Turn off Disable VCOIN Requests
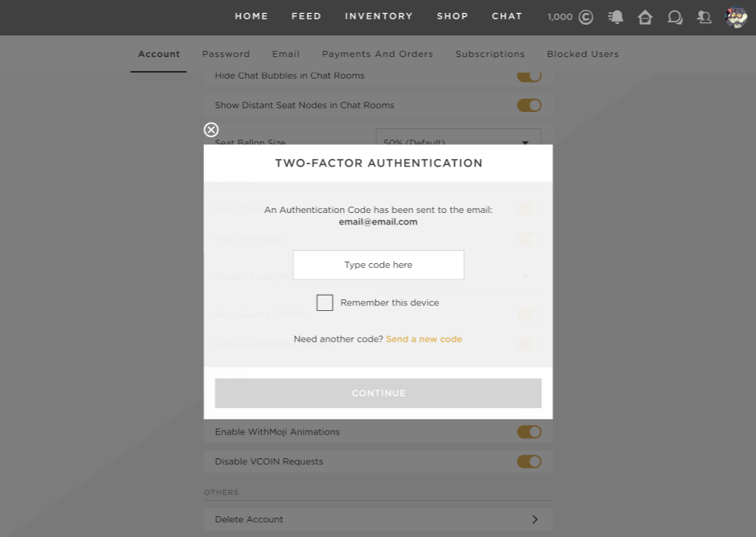 pos(529,461)
